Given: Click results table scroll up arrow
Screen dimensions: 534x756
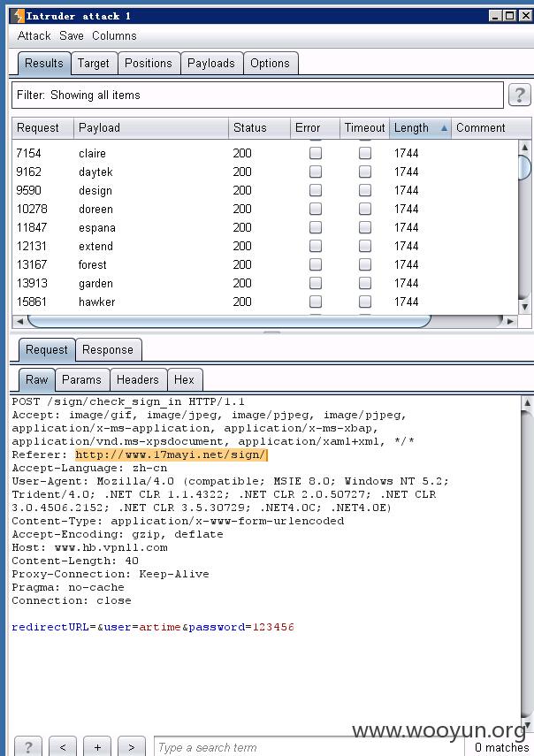Looking at the screenshot, I should click(x=525, y=147).
